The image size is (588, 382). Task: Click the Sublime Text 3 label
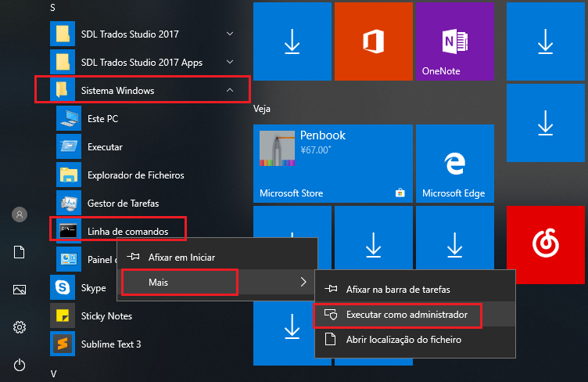(111, 344)
